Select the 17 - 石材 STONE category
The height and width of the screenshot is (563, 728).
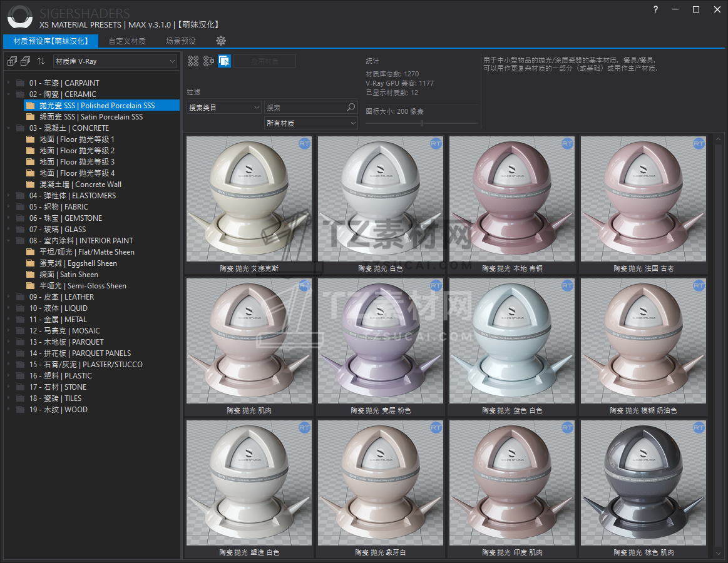pos(58,387)
